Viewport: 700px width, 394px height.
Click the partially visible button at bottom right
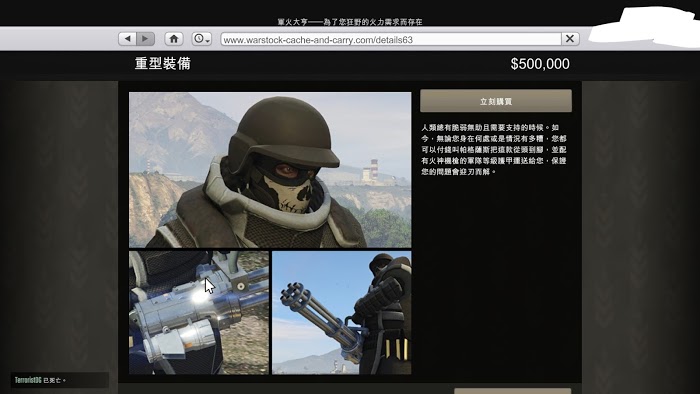(x=512, y=391)
